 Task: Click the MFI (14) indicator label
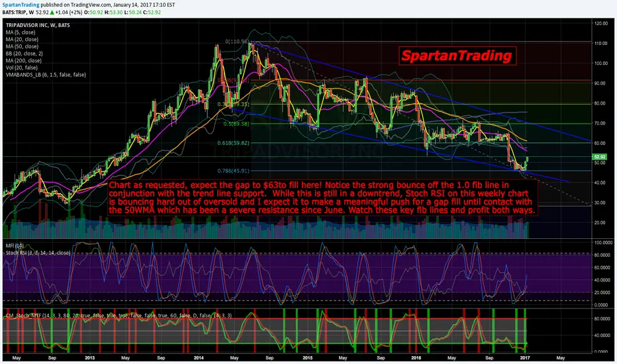15,246
